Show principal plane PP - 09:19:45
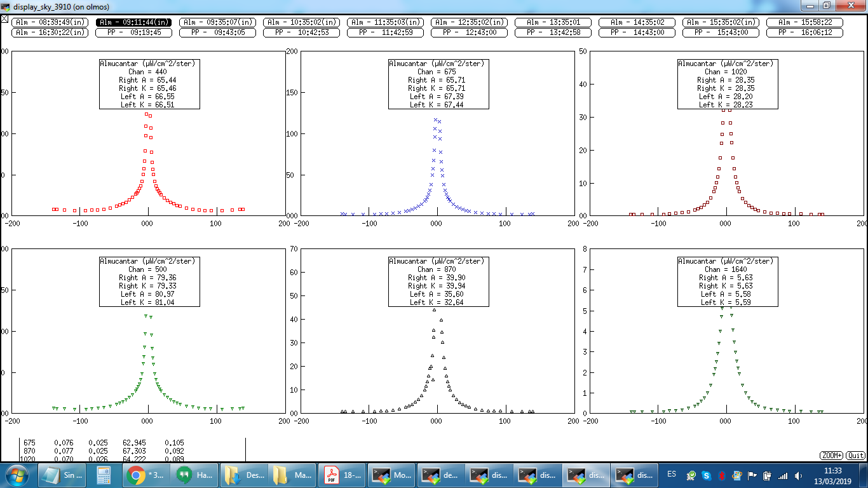Screen dimensions: 868x488 click(x=133, y=32)
